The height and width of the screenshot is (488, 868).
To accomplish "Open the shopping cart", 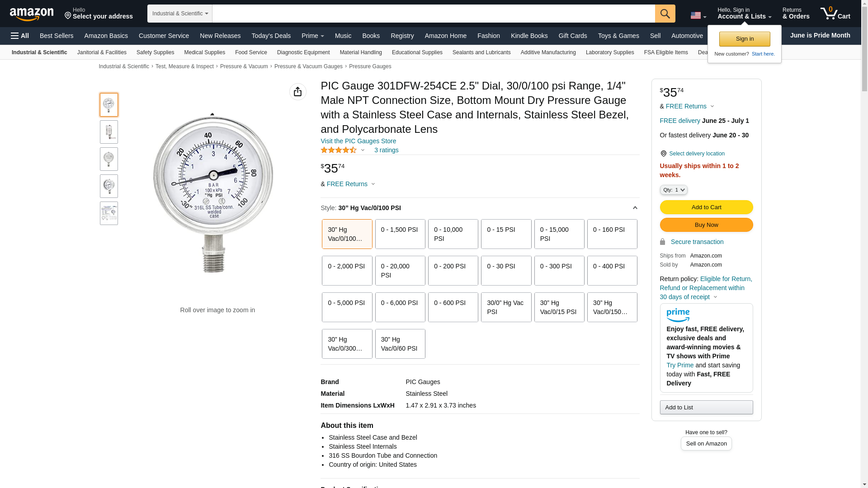I will [835, 14].
